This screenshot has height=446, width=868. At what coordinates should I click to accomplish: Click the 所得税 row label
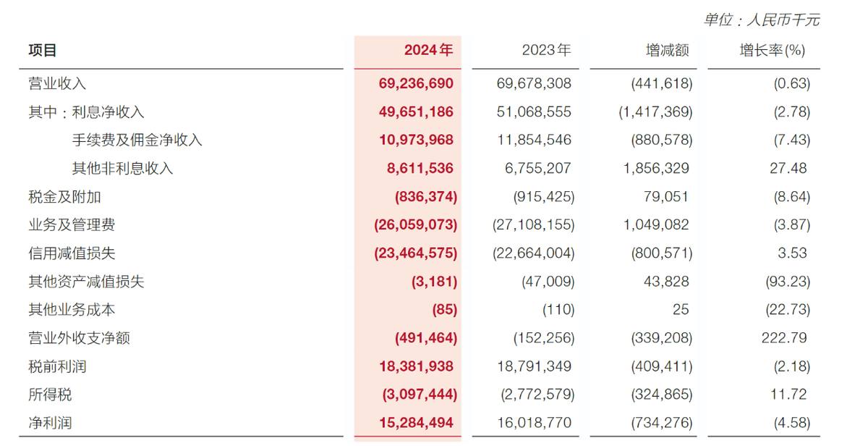[x=50, y=395]
